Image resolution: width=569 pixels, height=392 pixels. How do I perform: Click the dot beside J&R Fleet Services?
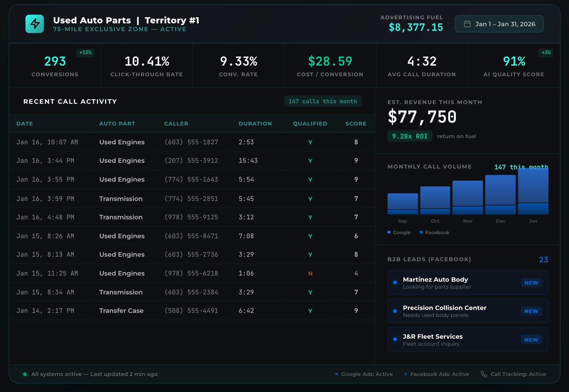[395, 340]
